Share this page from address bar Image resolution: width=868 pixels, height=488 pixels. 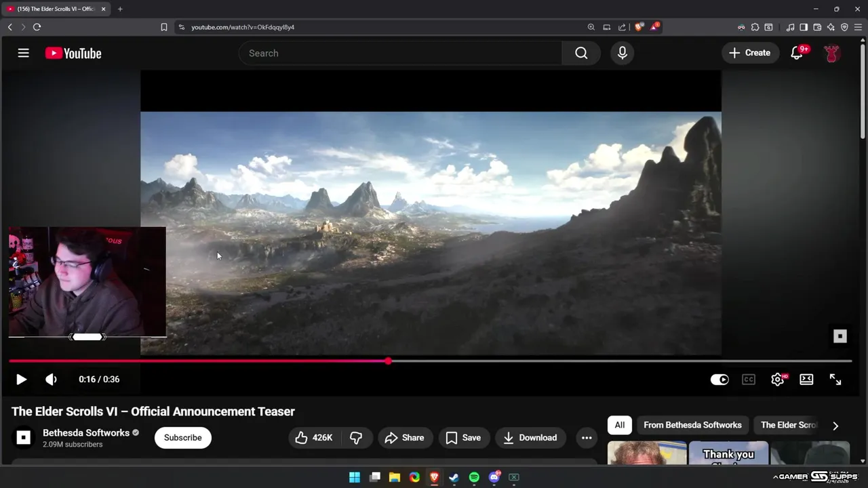(623, 27)
